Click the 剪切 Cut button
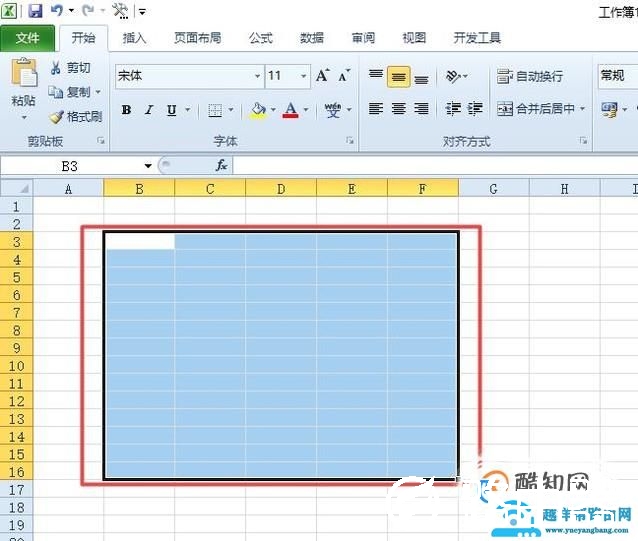Image resolution: width=638 pixels, height=541 pixels. [70, 68]
